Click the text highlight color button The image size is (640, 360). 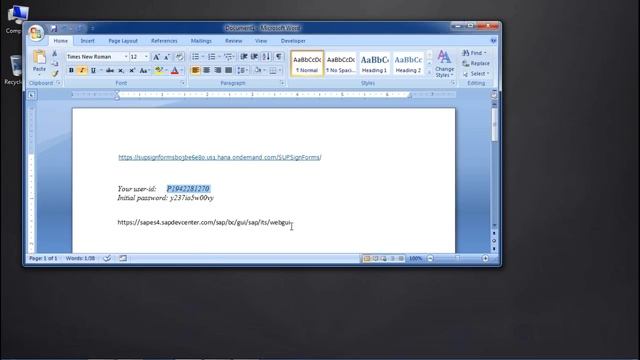point(159,71)
